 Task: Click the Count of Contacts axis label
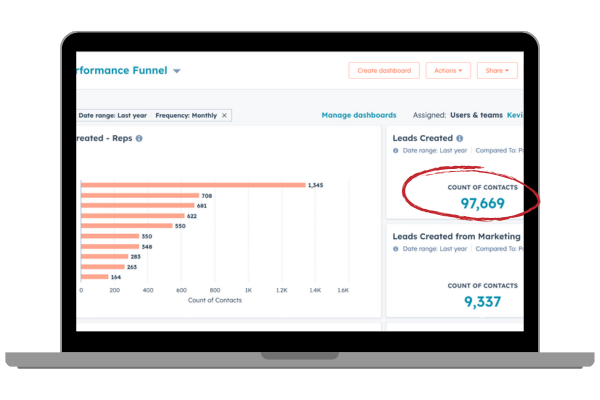coord(215,300)
